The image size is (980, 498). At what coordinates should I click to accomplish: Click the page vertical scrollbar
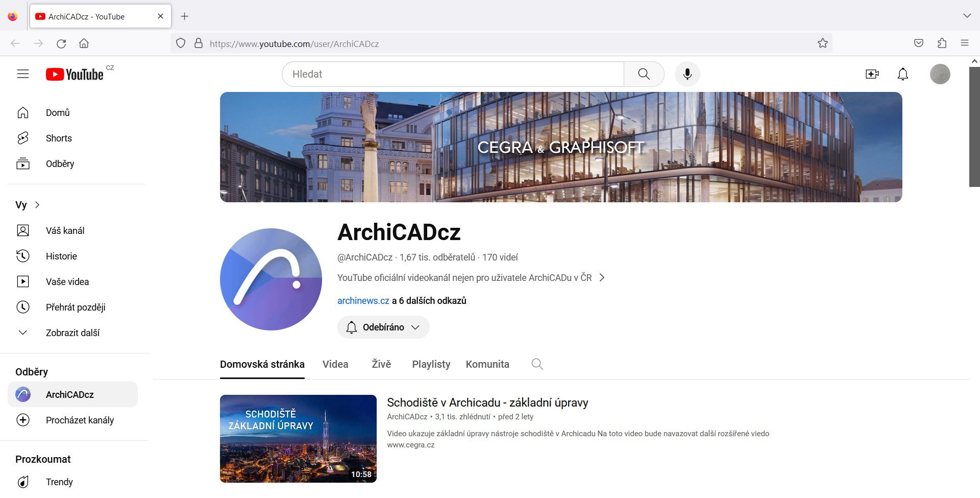tap(974, 128)
